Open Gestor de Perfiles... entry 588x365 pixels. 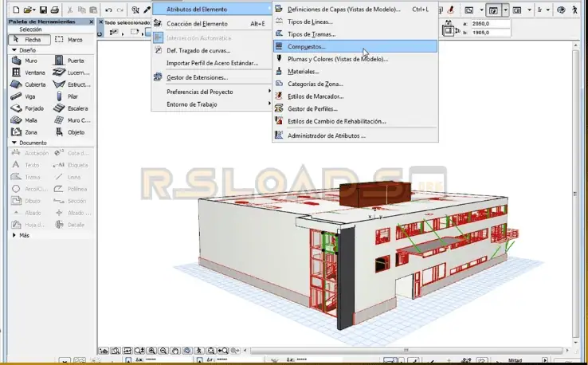tap(355, 109)
